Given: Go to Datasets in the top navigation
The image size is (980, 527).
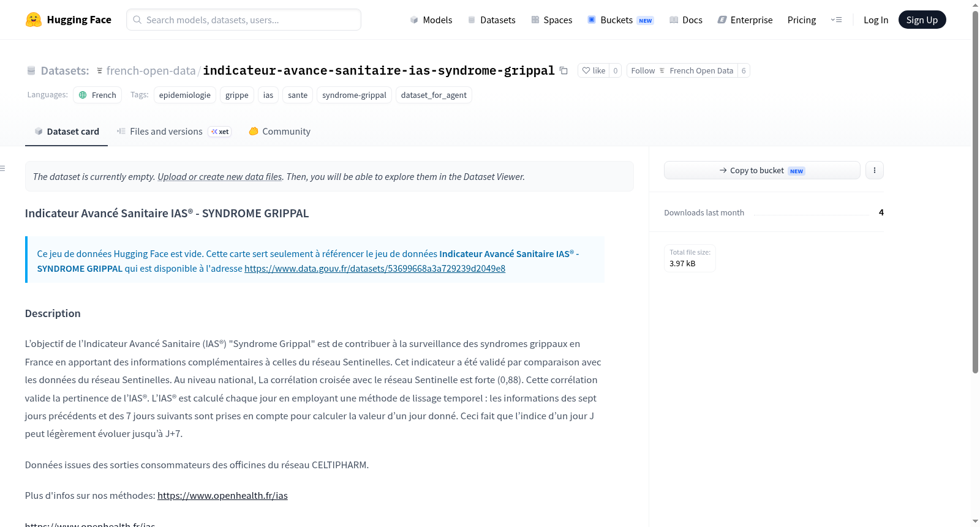Looking at the screenshot, I should 492,20.
